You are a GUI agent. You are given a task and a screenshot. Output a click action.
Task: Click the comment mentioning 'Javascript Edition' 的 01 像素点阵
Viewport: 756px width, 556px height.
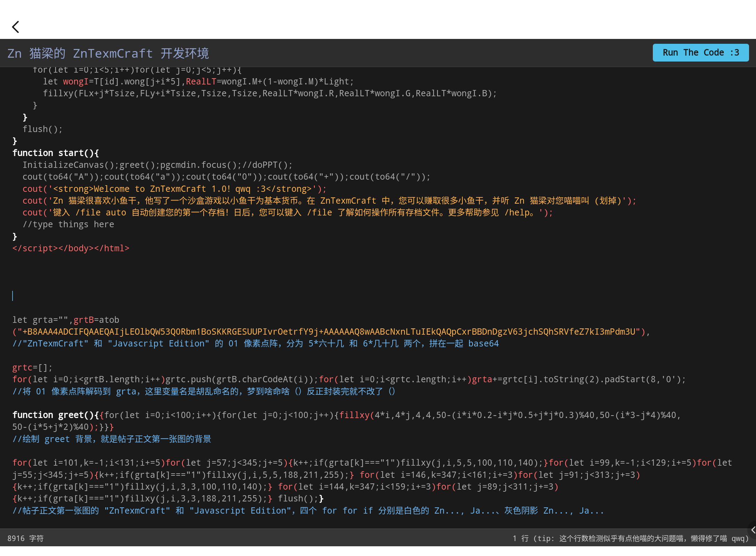[x=256, y=344]
